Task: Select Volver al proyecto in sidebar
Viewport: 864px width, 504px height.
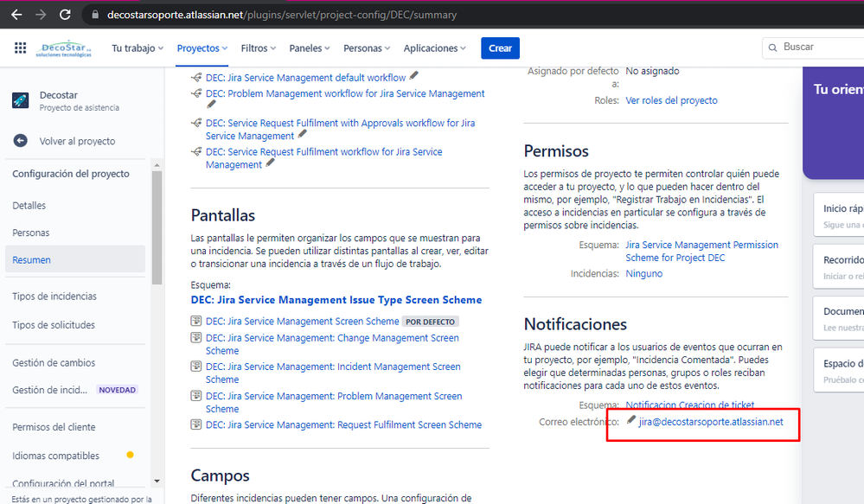Action: [77, 141]
